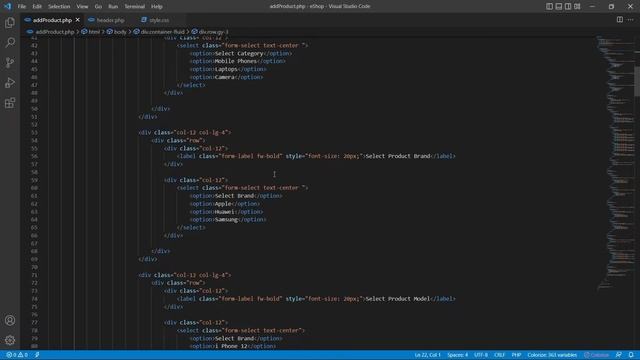Switch to the style.css tab
640x360 pixels.
tap(159, 20)
